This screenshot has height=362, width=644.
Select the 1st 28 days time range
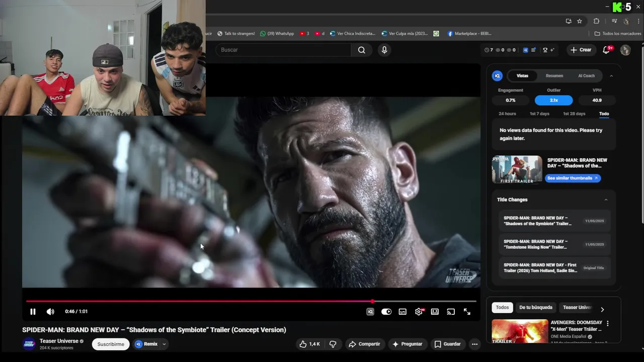coord(574,114)
